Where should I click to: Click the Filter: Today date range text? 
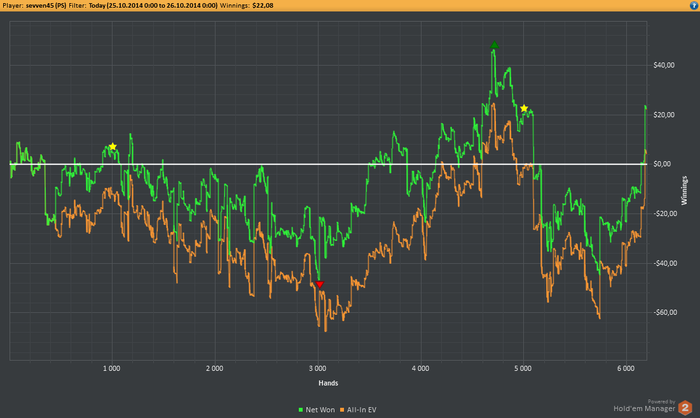(x=143, y=5)
